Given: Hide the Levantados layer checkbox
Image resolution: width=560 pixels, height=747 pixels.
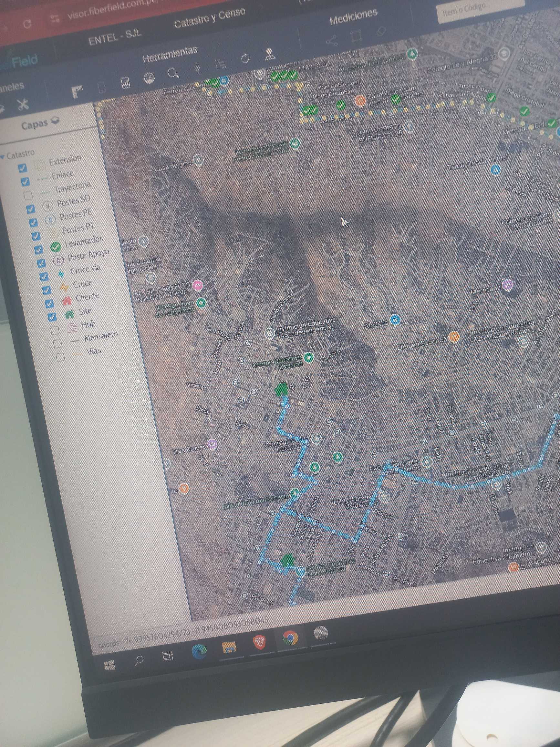Looking at the screenshot, I should click(38, 249).
